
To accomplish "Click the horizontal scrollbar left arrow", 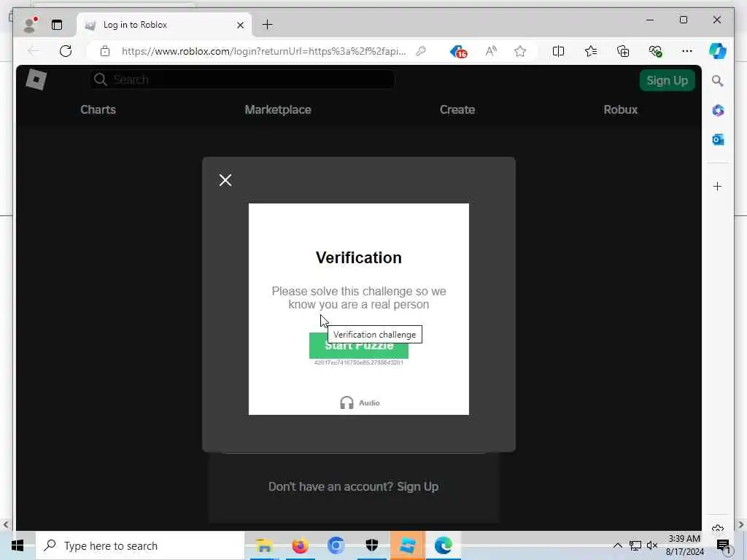I will tap(6, 525).
